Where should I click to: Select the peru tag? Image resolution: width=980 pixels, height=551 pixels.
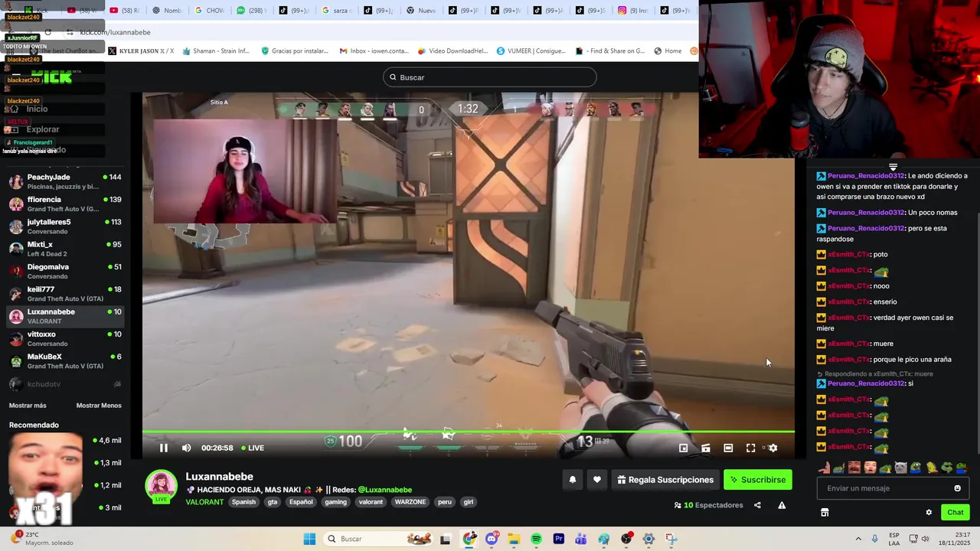(445, 502)
